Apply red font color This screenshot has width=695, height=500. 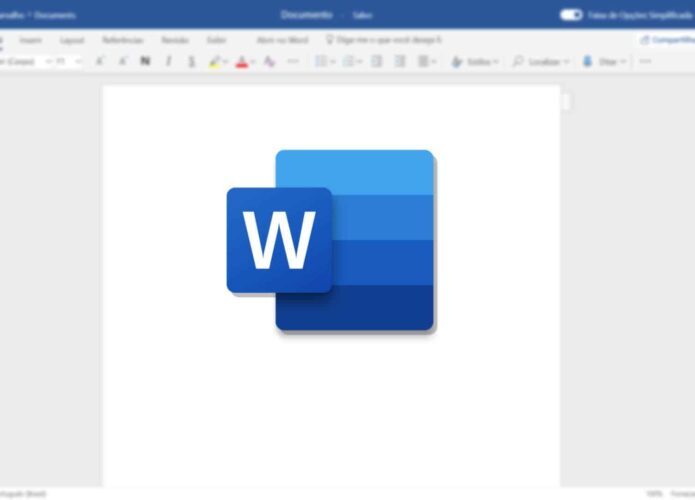(242, 61)
